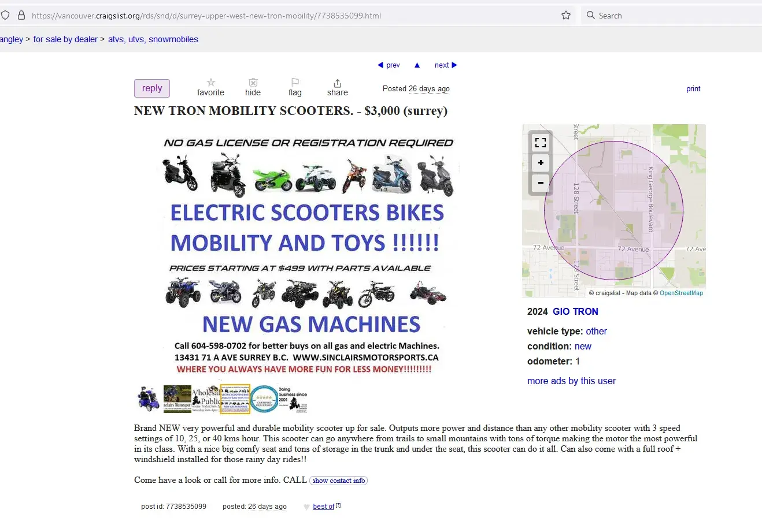Zoom in on the map
The height and width of the screenshot is (532, 762).
tap(541, 163)
